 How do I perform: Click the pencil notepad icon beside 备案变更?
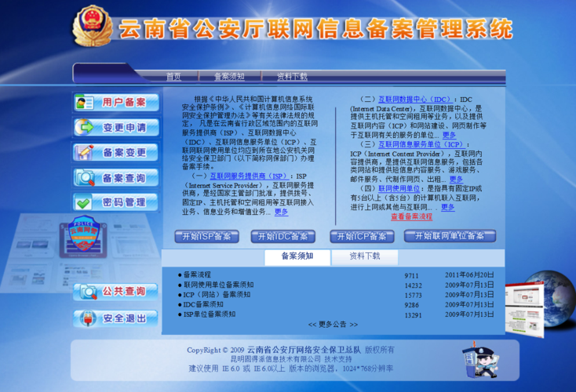coord(84,152)
